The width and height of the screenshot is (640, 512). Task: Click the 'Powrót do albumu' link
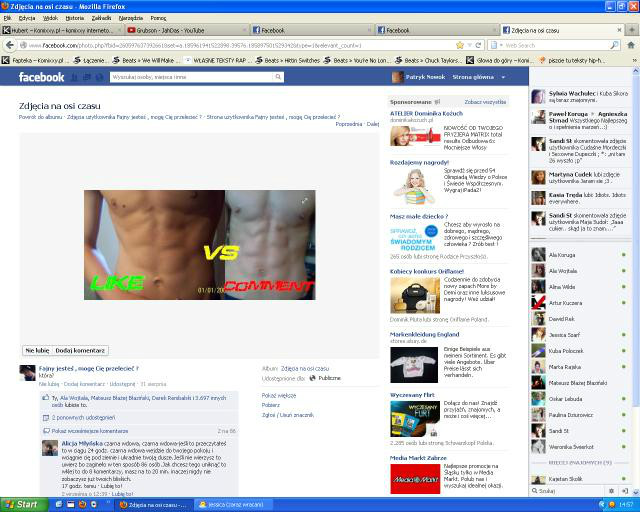40,117
